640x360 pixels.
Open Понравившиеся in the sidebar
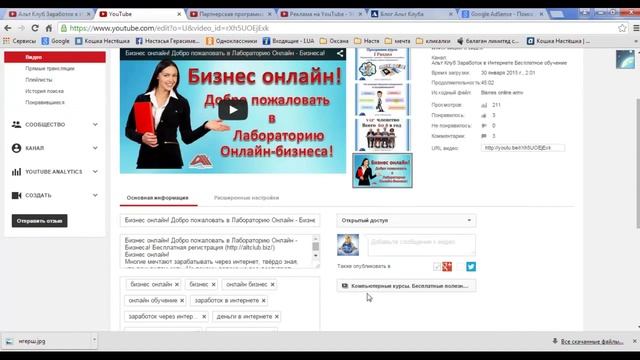(x=45, y=102)
